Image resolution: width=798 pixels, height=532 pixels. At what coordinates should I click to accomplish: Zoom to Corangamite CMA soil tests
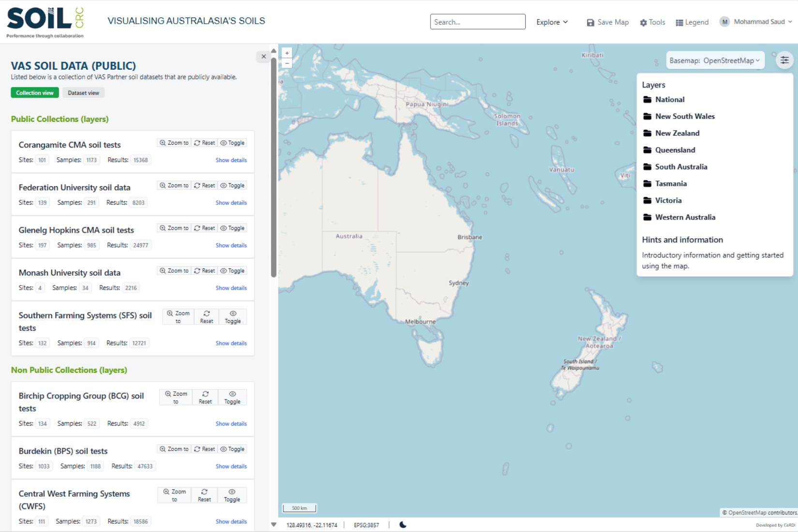(x=174, y=143)
